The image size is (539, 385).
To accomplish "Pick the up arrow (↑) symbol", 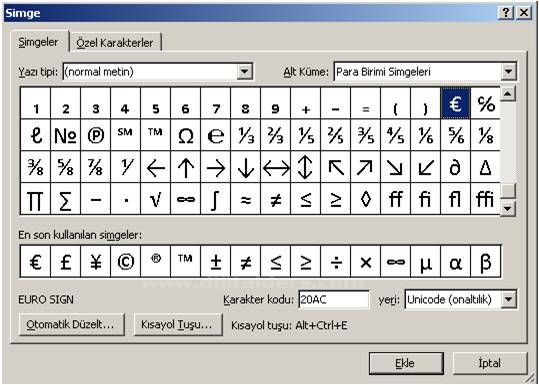I will 185,167.
